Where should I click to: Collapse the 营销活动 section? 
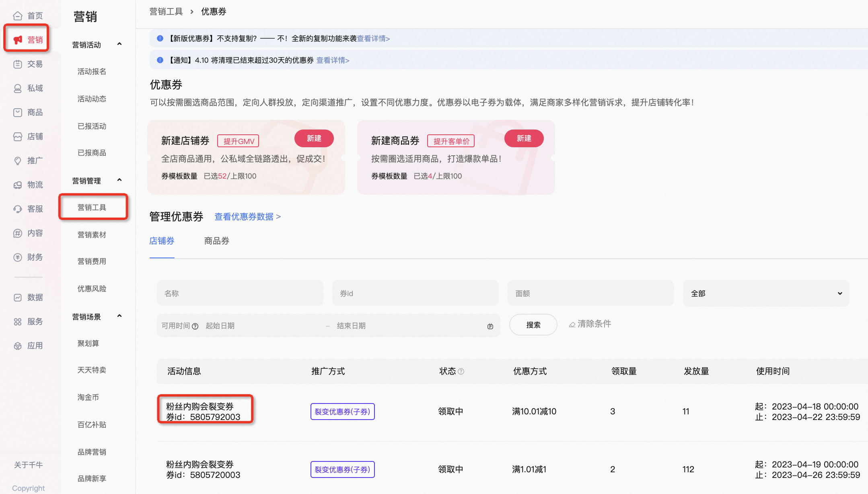pyautogui.click(x=119, y=44)
